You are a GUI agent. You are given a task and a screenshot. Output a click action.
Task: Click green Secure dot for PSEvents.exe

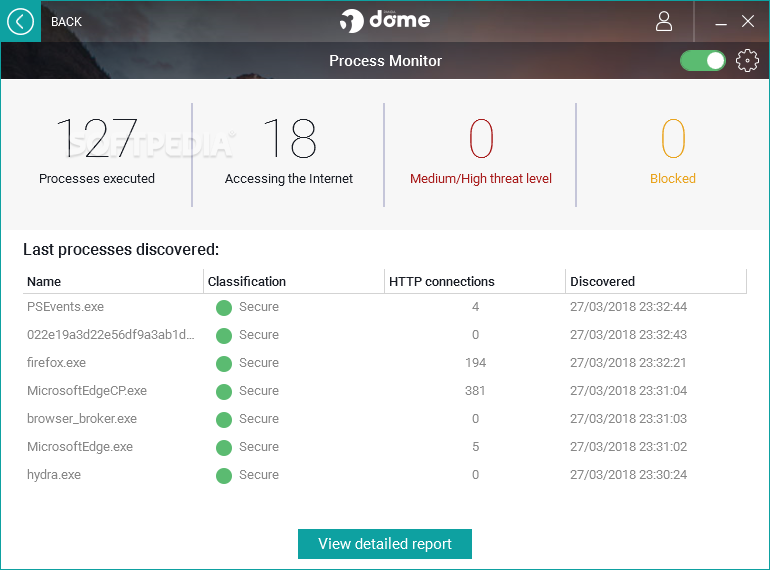pyautogui.click(x=224, y=308)
